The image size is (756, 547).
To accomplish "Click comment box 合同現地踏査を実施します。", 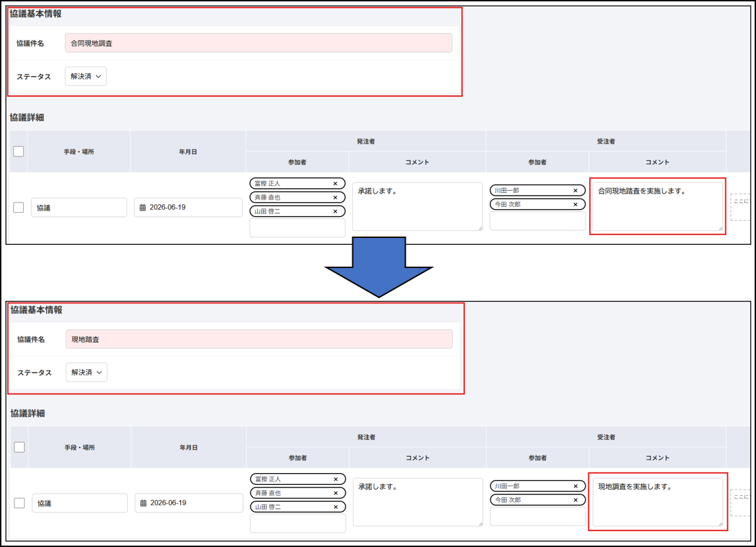I will click(x=657, y=206).
